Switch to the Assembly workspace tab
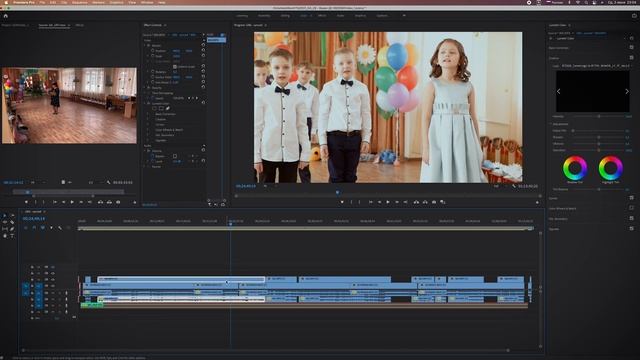 pos(264,16)
